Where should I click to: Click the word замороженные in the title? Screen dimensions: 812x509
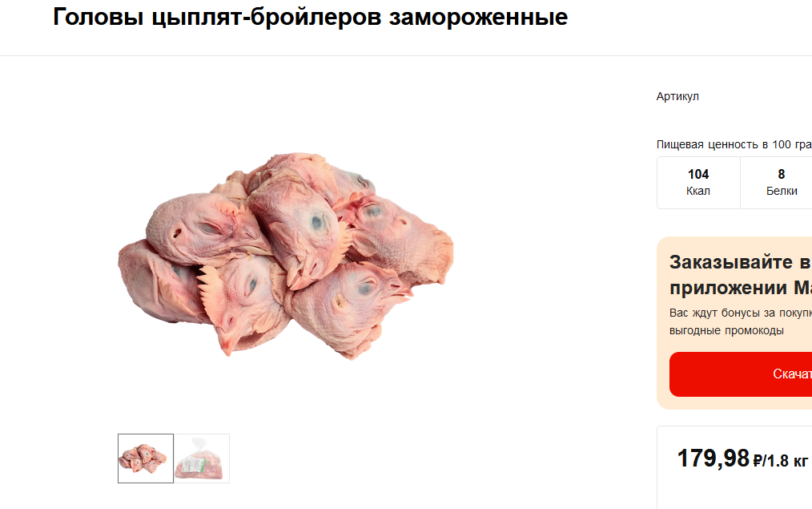pos(479,17)
